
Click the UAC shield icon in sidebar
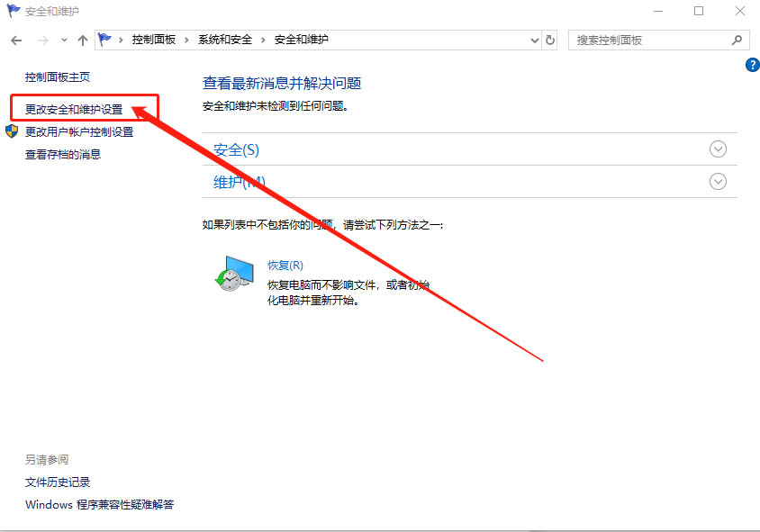tap(12, 131)
